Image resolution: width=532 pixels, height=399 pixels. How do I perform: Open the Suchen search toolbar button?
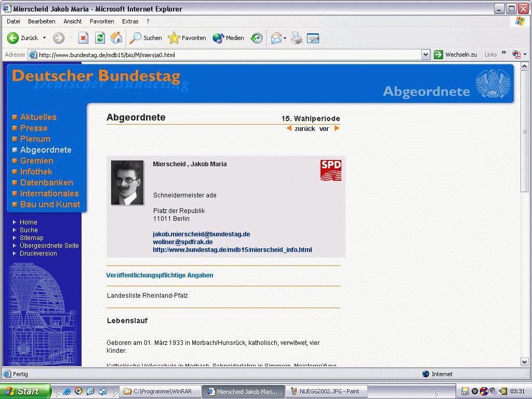[x=146, y=38]
